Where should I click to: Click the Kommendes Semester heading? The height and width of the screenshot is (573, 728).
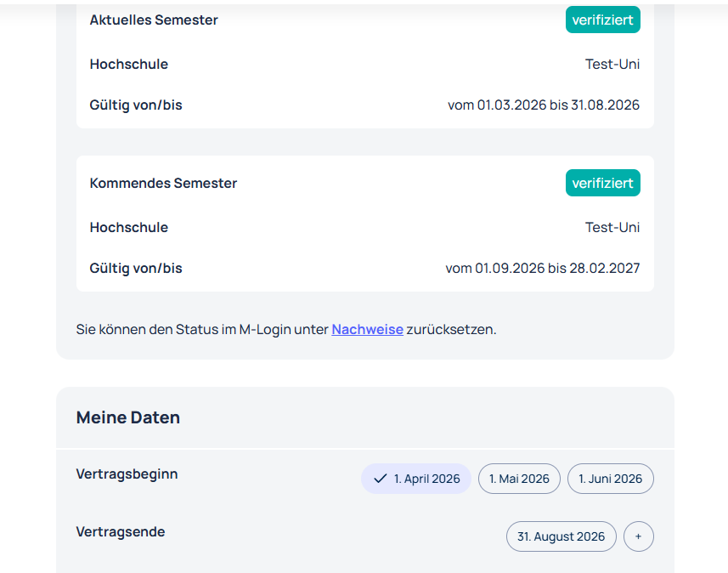[x=163, y=183]
